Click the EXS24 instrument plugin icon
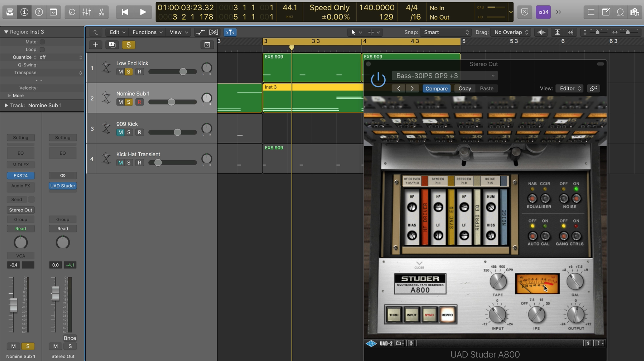Image resolution: width=644 pixels, height=361 pixels. click(20, 175)
